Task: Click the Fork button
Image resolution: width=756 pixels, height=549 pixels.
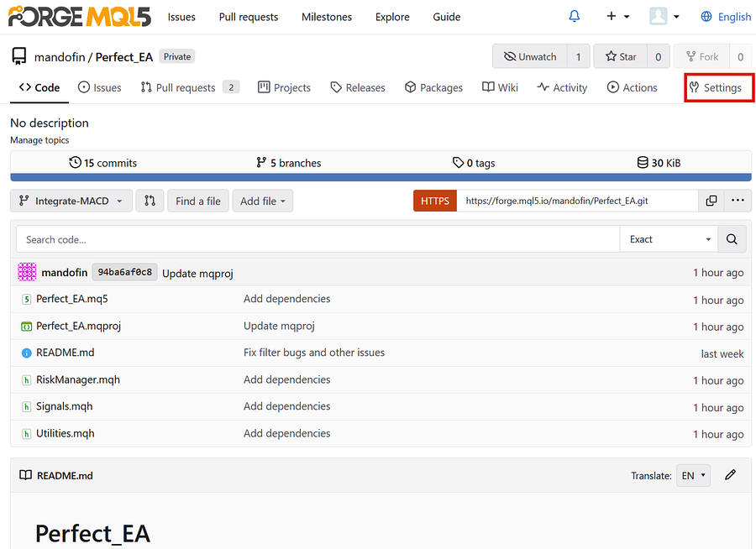Action: (x=702, y=56)
